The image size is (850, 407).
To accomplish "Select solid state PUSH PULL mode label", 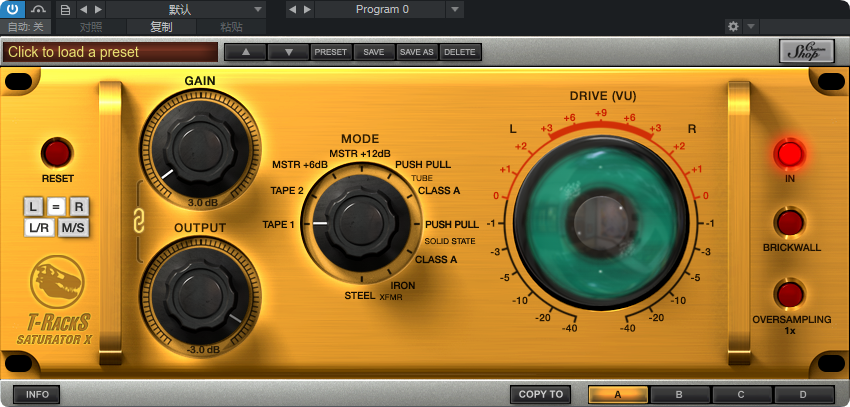I will (x=452, y=224).
